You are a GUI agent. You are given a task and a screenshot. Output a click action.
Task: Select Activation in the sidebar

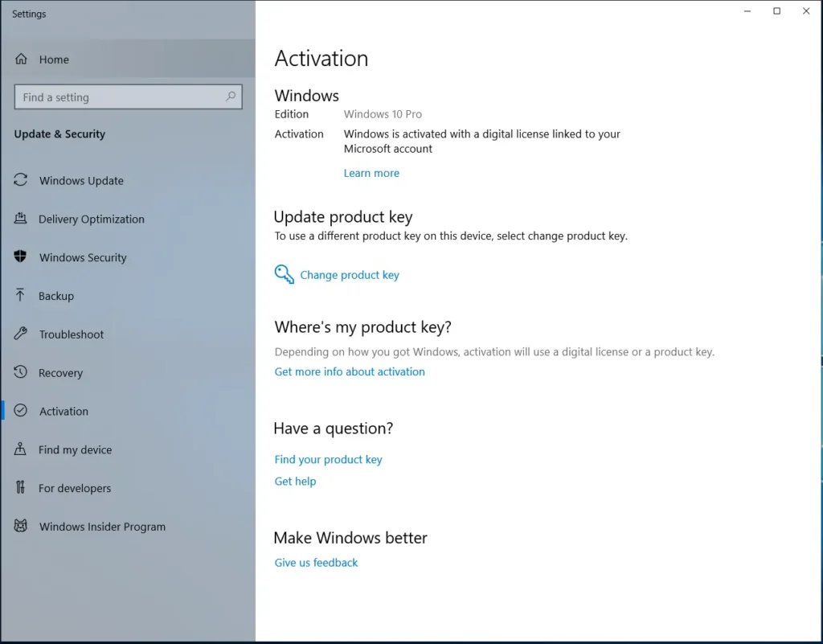point(128,411)
